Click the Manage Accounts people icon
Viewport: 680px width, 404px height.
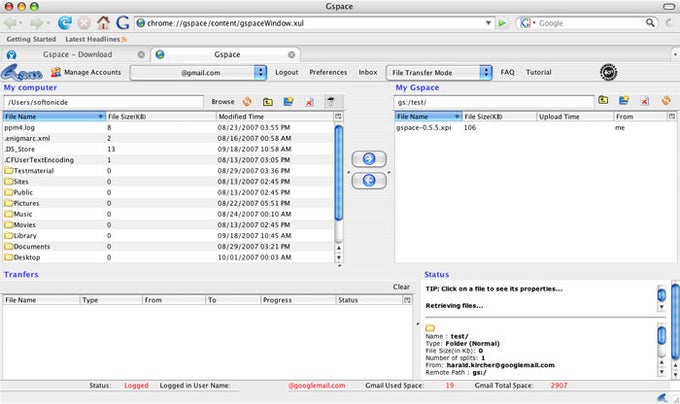tap(56, 72)
